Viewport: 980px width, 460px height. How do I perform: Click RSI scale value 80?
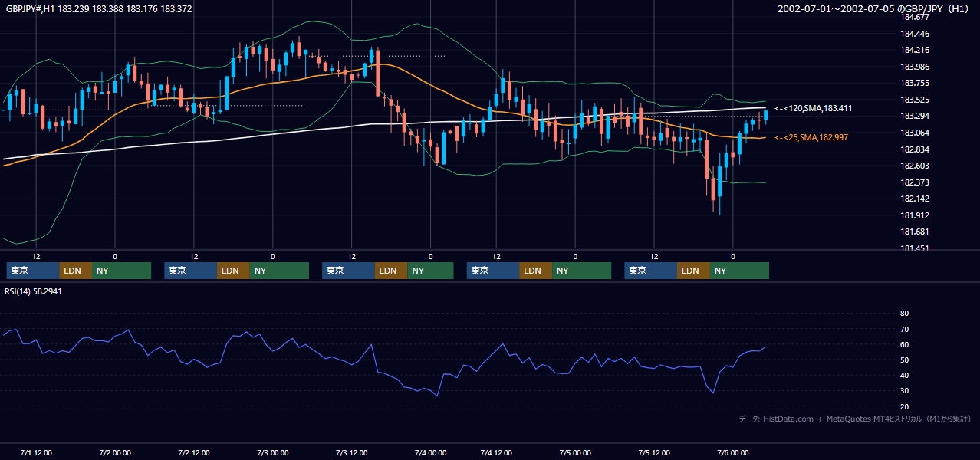point(904,314)
